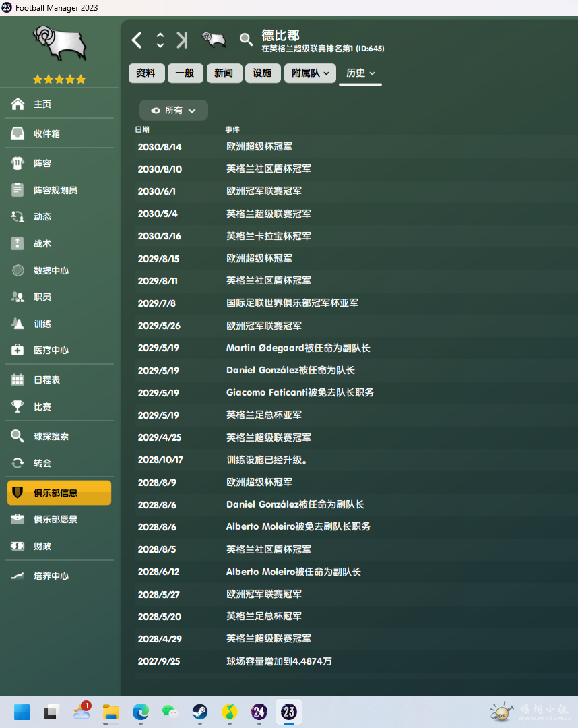Open 战术 tactics screen

[42, 243]
